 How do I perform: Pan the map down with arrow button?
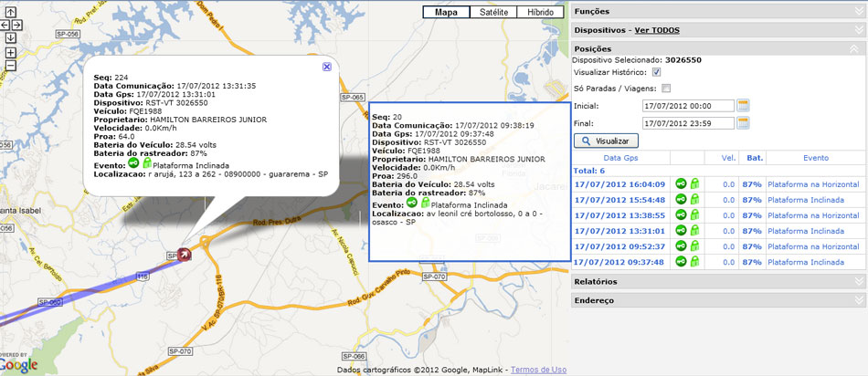tap(10, 37)
